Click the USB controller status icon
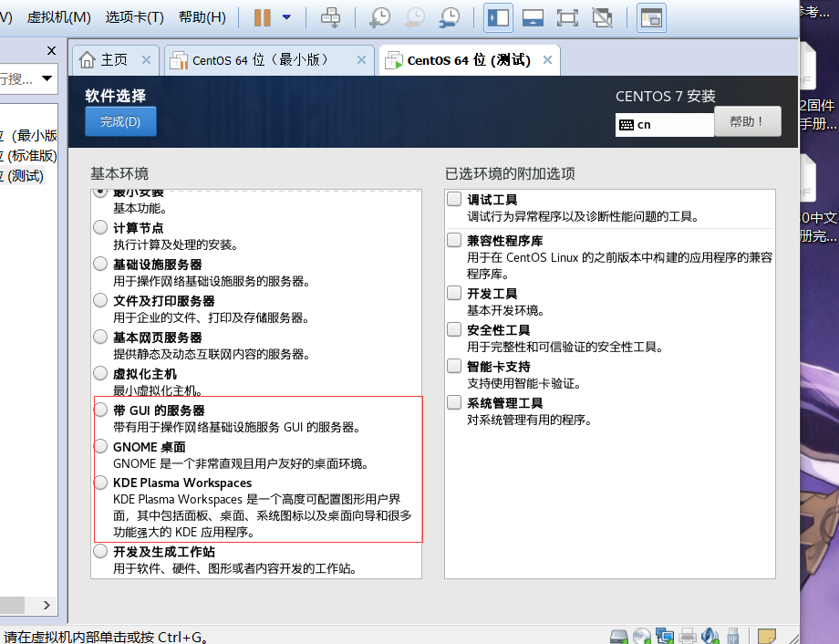The width and height of the screenshot is (839, 644). tap(733, 637)
